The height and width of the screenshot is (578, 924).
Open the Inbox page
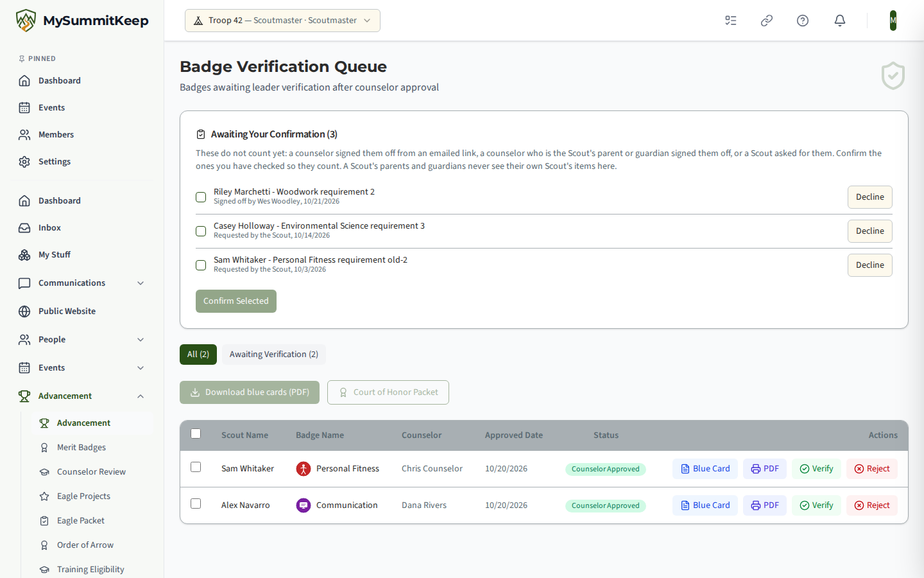click(x=82, y=228)
